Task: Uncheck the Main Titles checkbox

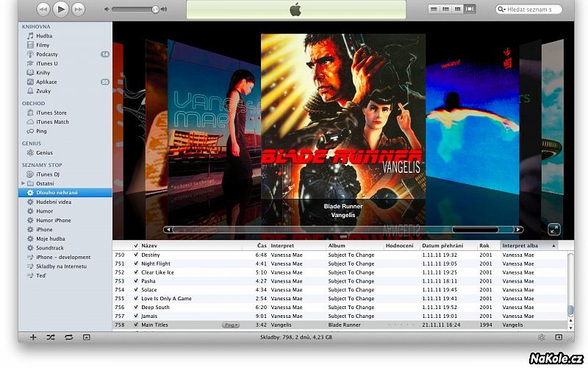Action: tap(136, 325)
